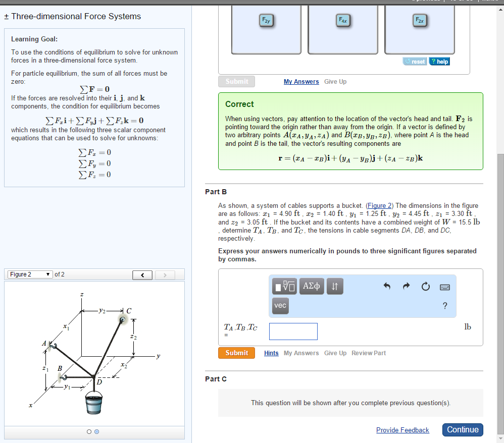Click the Continue button
This screenshot has width=504, height=443.
pyautogui.click(x=462, y=430)
